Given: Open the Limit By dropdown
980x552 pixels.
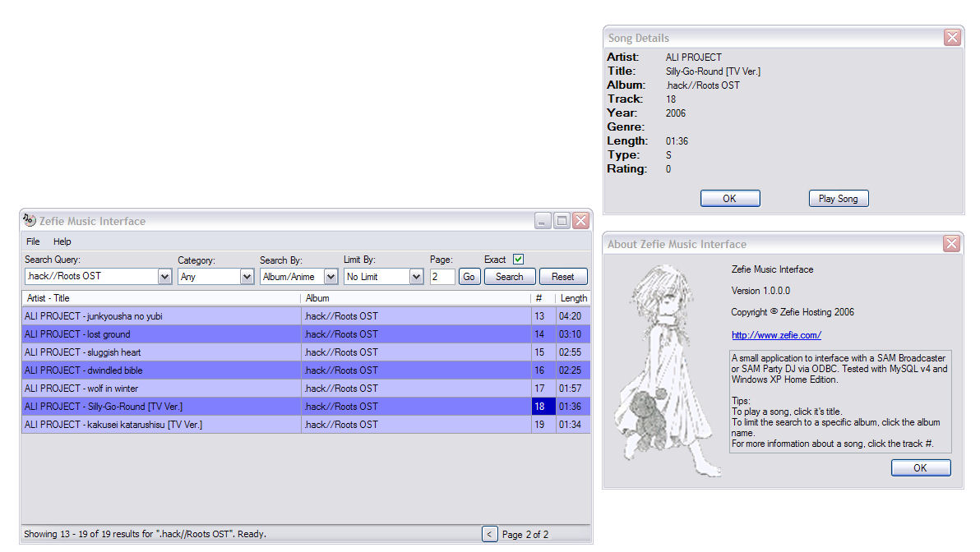Looking at the screenshot, I should tap(415, 277).
